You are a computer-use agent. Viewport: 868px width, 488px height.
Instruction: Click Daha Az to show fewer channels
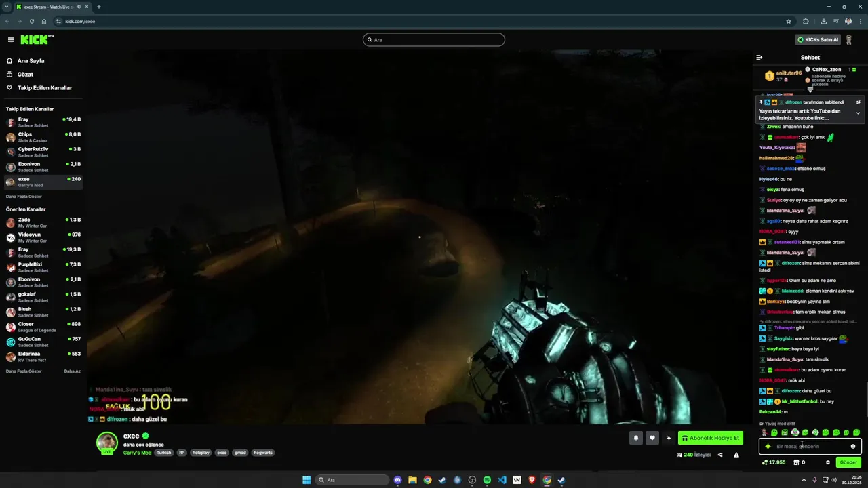tap(73, 371)
